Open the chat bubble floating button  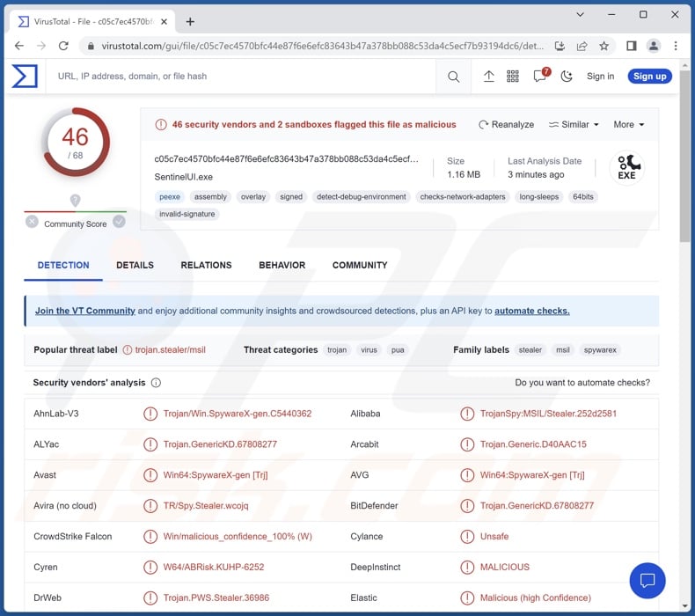click(647, 581)
